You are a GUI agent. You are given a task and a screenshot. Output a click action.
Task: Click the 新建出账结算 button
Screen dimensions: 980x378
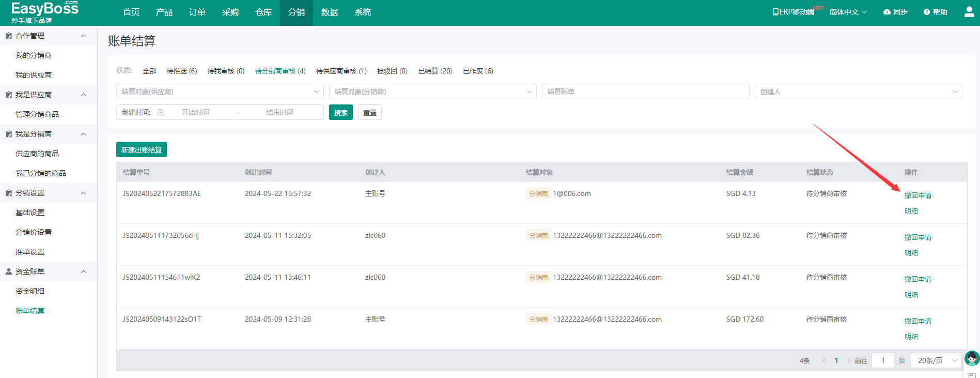click(142, 150)
